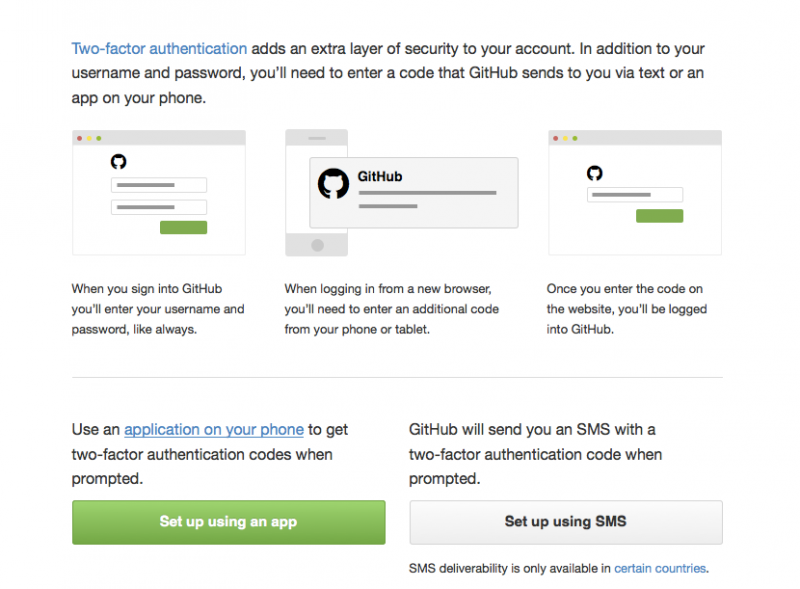This screenshot has height=589, width=800.
Task: Click the red dot in the code-entry illustration window
Action: [x=556, y=138]
